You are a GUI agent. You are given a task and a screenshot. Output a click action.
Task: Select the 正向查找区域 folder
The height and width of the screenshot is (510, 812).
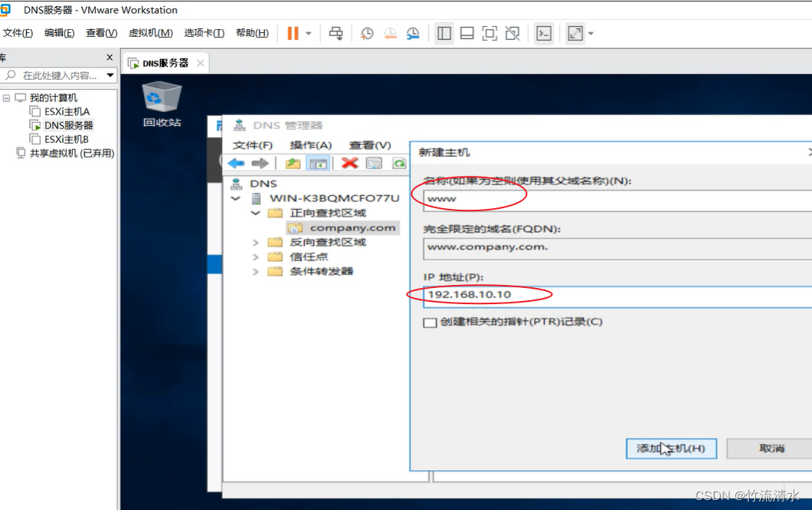(x=328, y=213)
